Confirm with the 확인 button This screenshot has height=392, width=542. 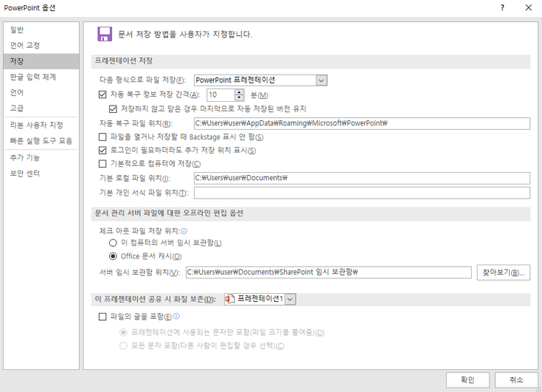(468, 380)
